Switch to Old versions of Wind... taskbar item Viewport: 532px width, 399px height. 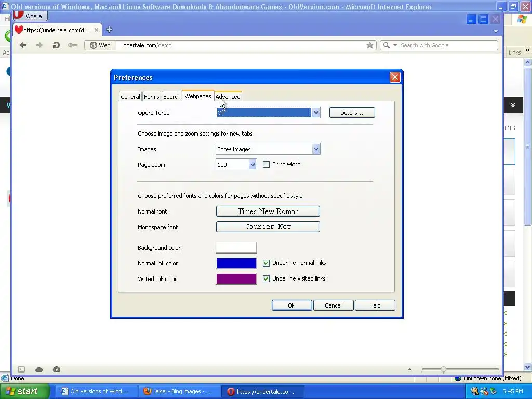coord(96,391)
